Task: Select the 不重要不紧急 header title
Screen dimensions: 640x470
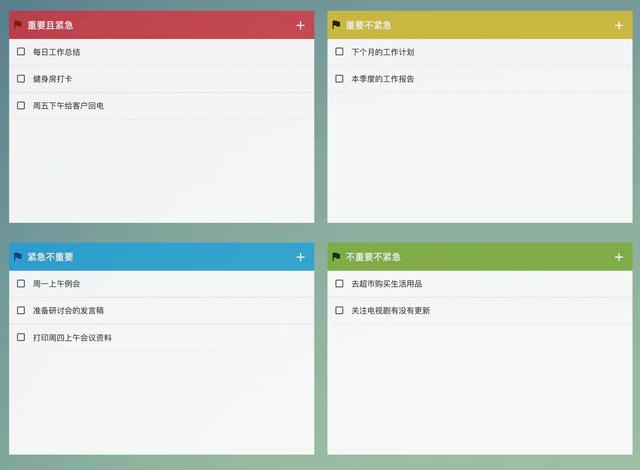Action: [x=373, y=257]
